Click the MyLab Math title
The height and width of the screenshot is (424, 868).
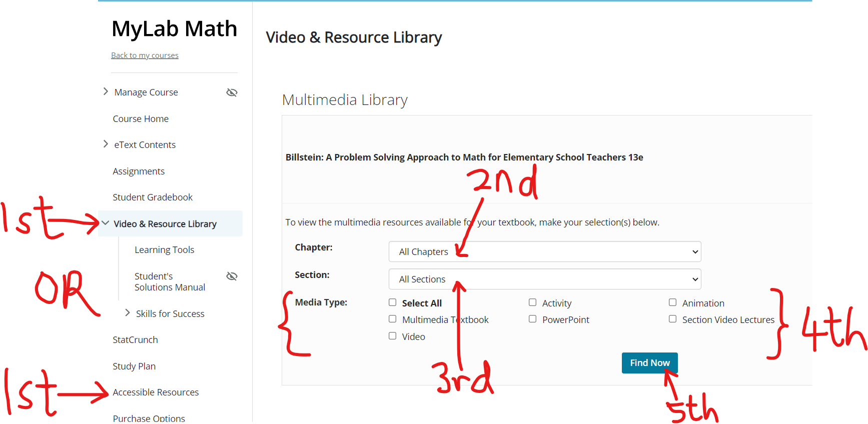174,29
